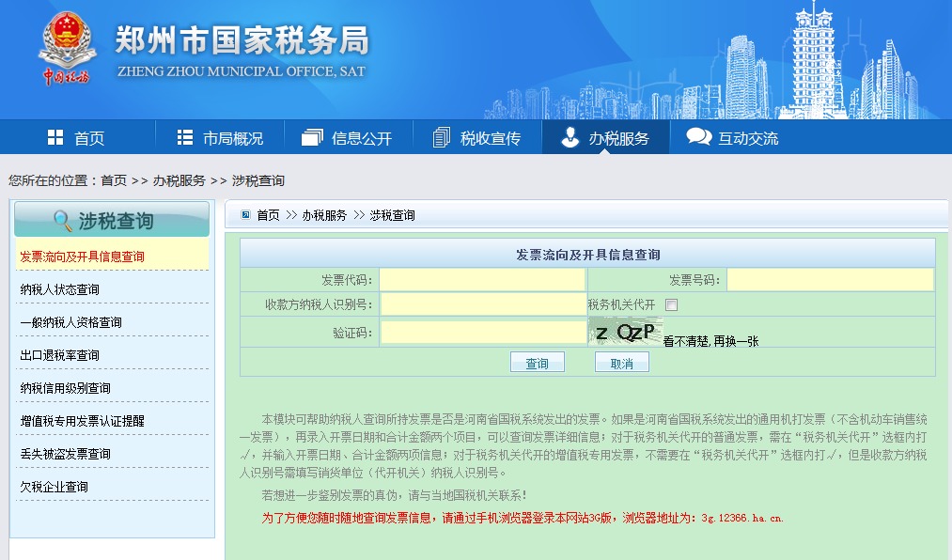Click inside the 验证码 input field

tap(483, 331)
